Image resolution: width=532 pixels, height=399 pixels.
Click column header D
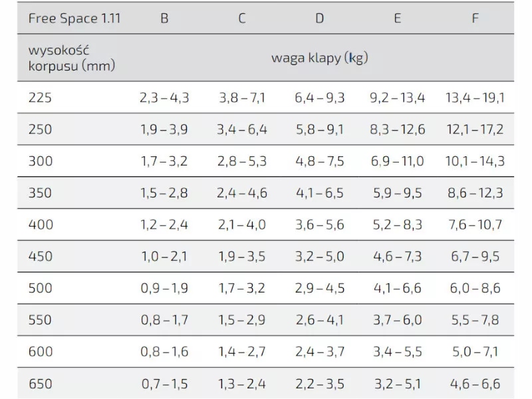click(319, 19)
